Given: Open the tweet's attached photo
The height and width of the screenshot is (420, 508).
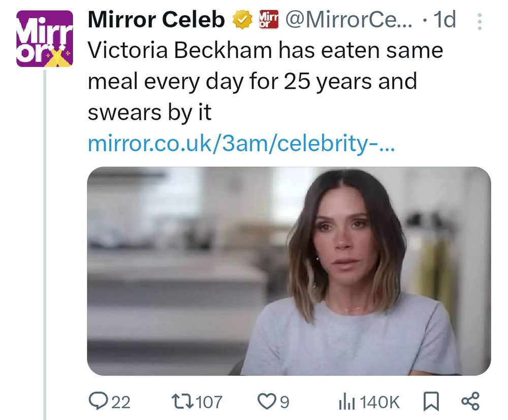Looking at the screenshot, I should 289,271.
